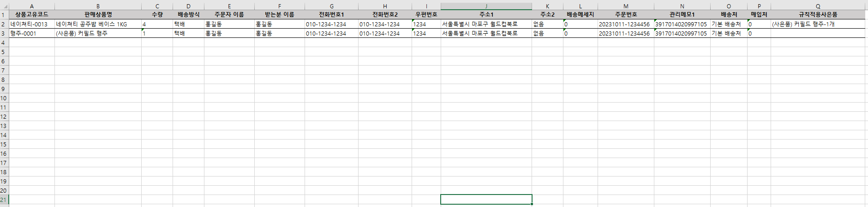The image size is (868, 207).
Task: Select row 10 header
Action: point(4,98)
